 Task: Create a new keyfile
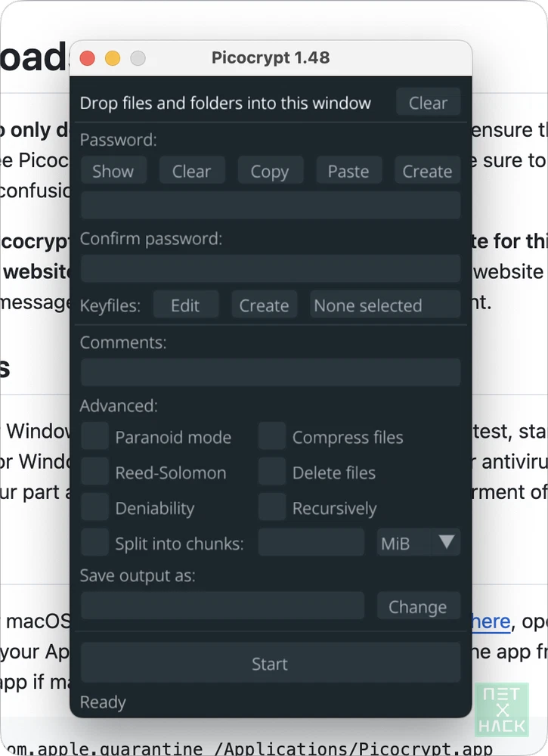coord(264,305)
